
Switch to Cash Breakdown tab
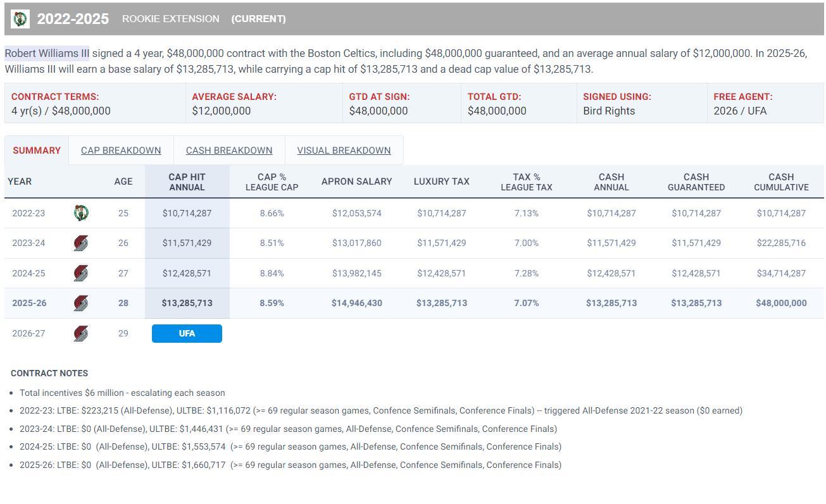229,151
